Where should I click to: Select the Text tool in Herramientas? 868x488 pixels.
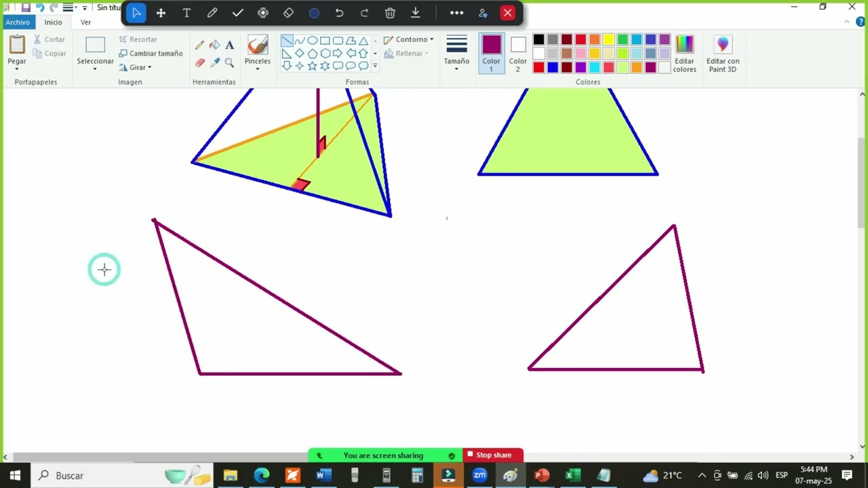229,45
